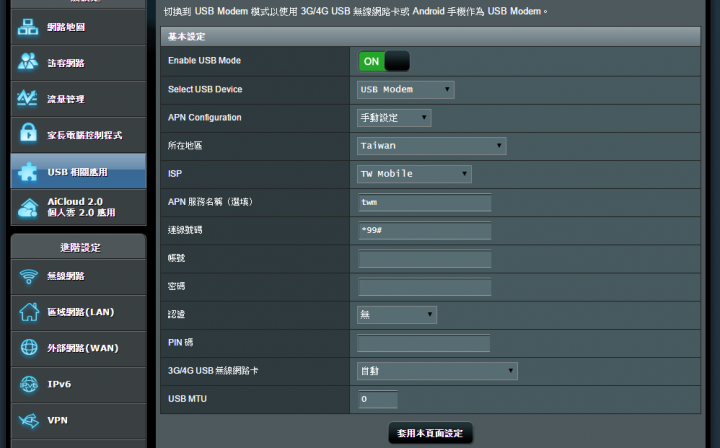Click the guest network people icon
Viewport: 720px width, 448px height.
tap(28, 62)
